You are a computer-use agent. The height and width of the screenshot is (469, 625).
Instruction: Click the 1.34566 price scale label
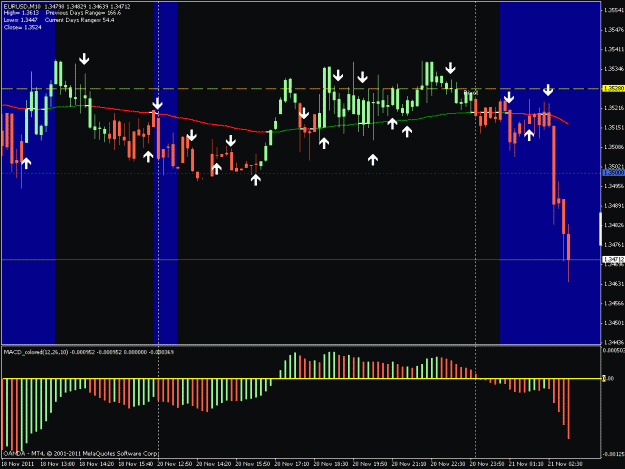click(614, 303)
